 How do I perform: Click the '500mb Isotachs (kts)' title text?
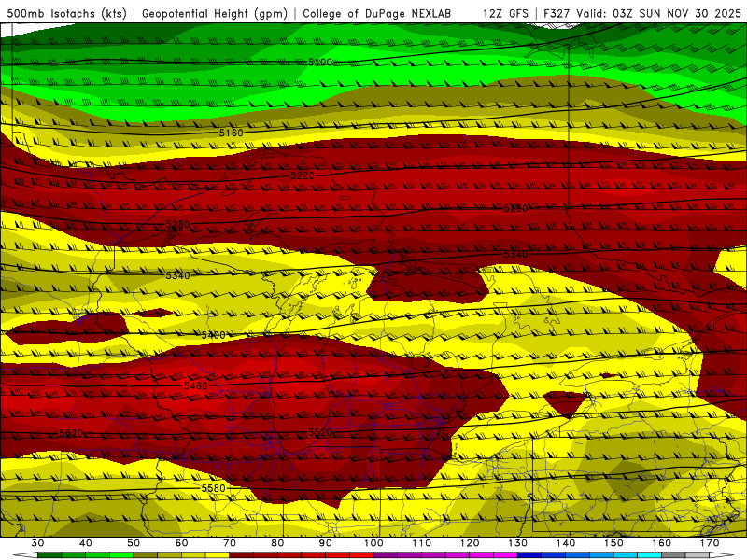tap(66, 14)
